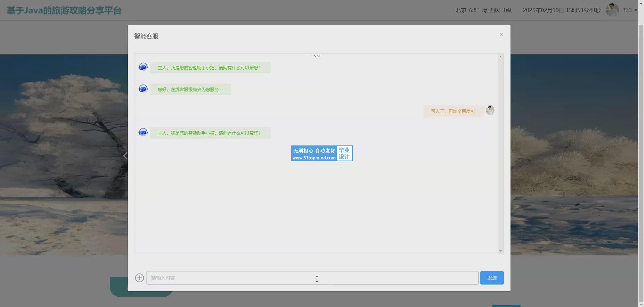Click the 51topmind 毕业设计 watermark banner
Viewport: 644px width, 307px height.
point(322,153)
